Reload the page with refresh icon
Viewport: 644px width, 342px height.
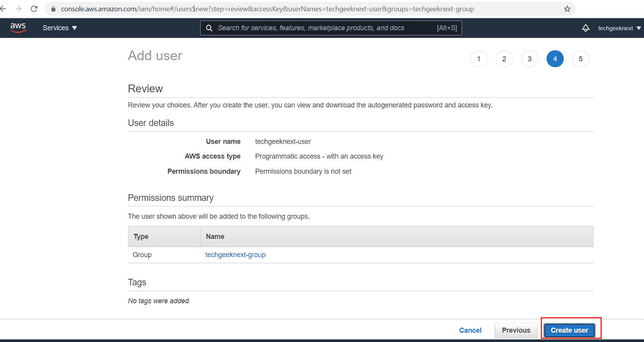[x=34, y=9]
